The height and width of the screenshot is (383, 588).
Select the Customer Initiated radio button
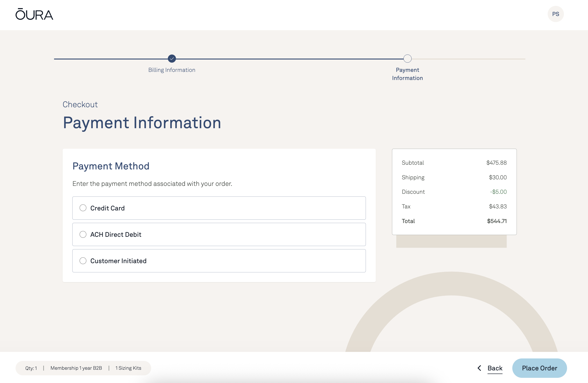pyautogui.click(x=83, y=261)
